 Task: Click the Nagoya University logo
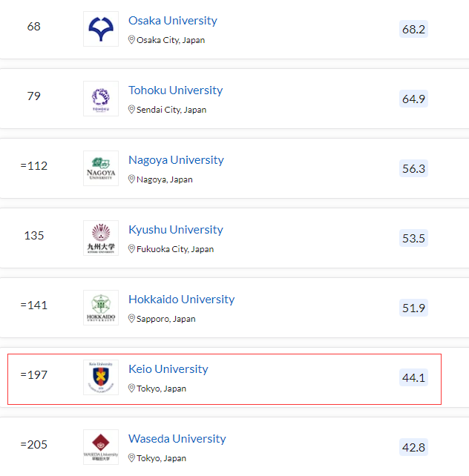(101, 168)
